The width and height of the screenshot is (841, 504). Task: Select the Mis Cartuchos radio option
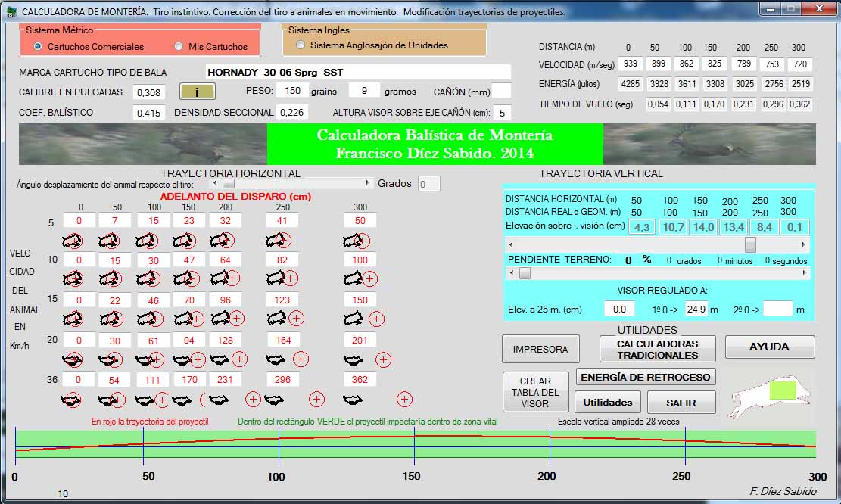[179, 46]
